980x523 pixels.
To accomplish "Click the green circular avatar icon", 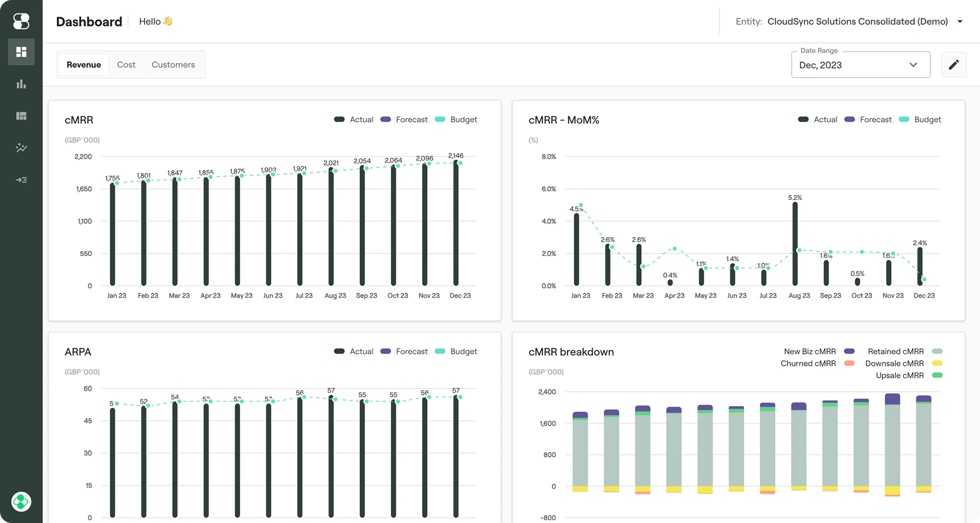I will point(21,502).
